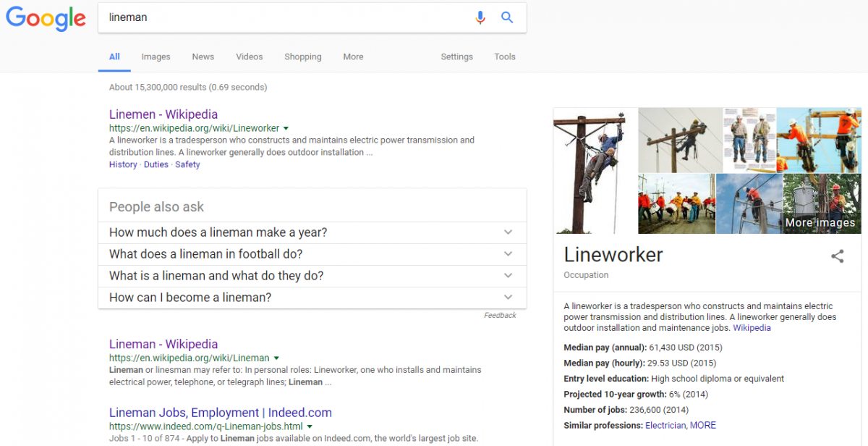Follow the Safety sitelink
Image resolution: width=868 pixels, height=446 pixels.
(x=187, y=164)
